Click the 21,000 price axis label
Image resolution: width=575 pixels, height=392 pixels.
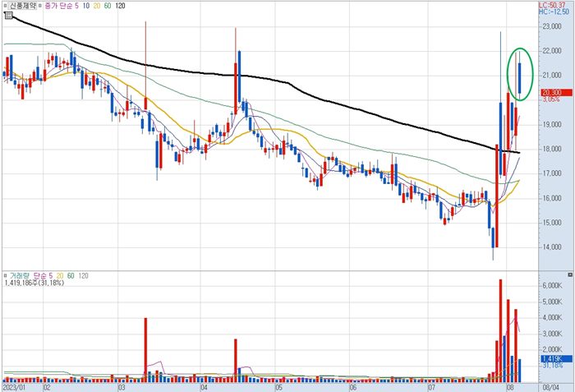tap(551, 76)
